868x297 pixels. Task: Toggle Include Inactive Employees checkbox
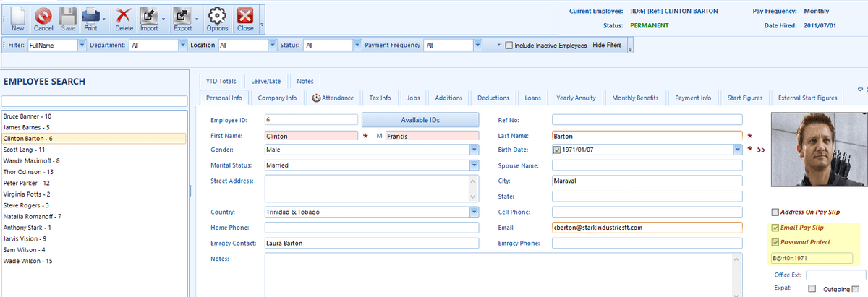509,46
